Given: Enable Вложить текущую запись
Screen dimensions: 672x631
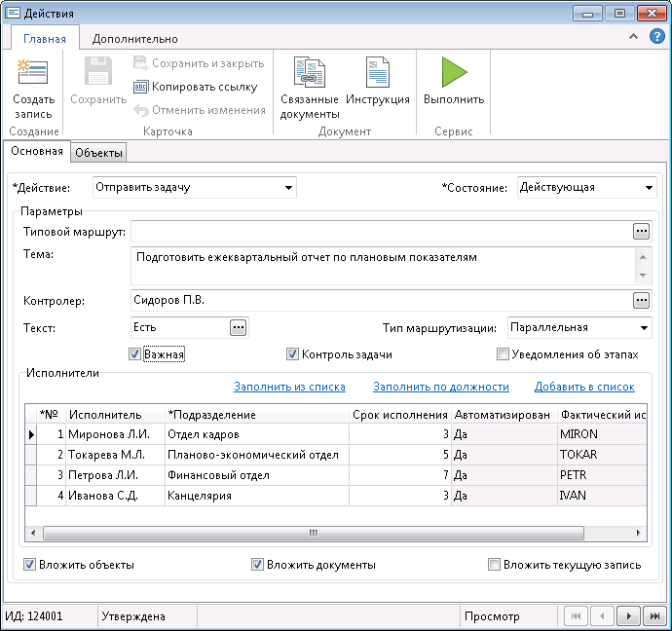Looking at the screenshot, I should [494, 565].
